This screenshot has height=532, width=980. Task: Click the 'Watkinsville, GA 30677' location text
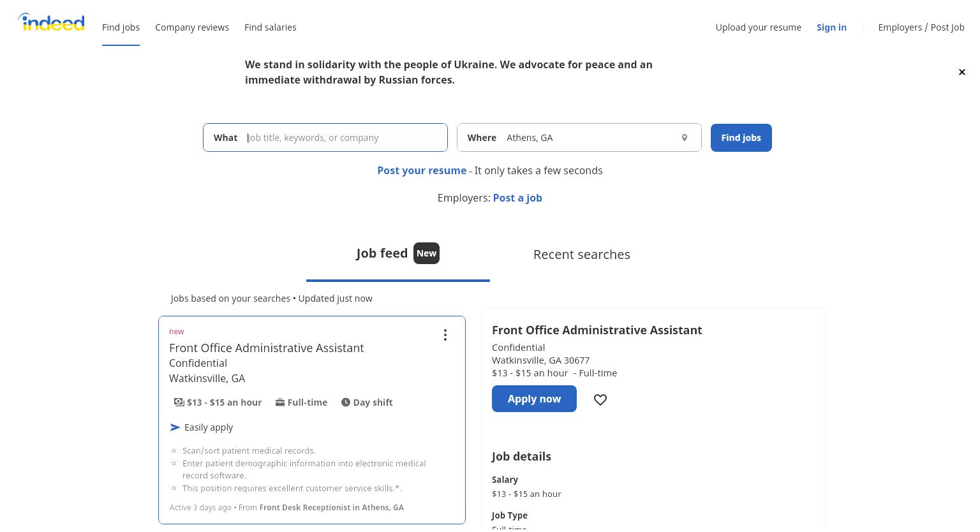540,360
